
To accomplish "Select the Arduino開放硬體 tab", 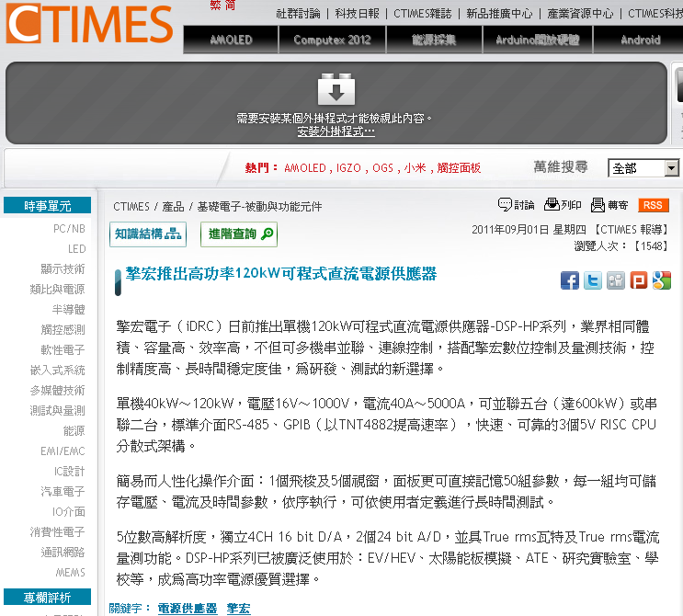I will click(538, 40).
